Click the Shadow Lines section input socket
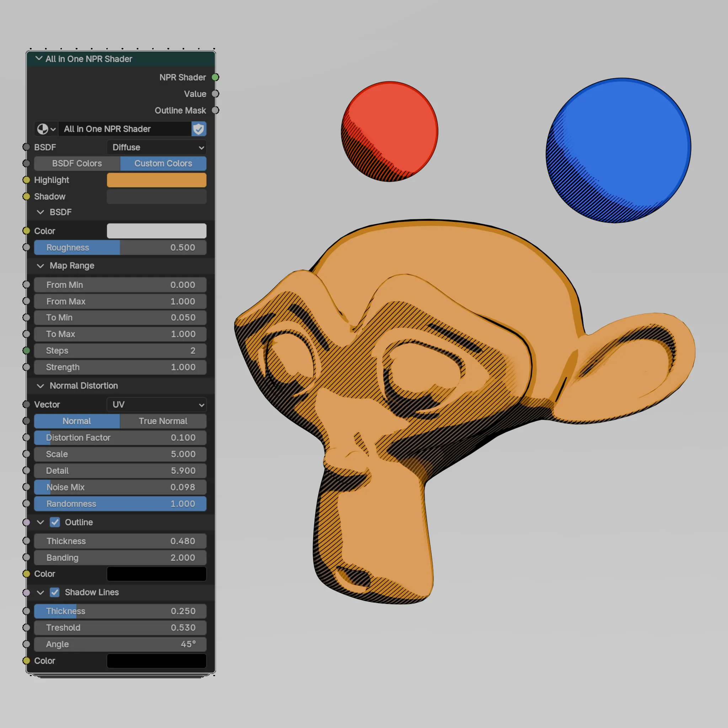Image resolution: width=728 pixels, height=728 pixels. point(26,592)
